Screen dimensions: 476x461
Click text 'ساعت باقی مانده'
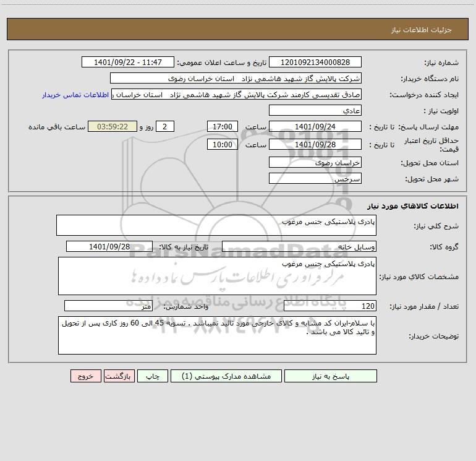(x=57, y=127)
